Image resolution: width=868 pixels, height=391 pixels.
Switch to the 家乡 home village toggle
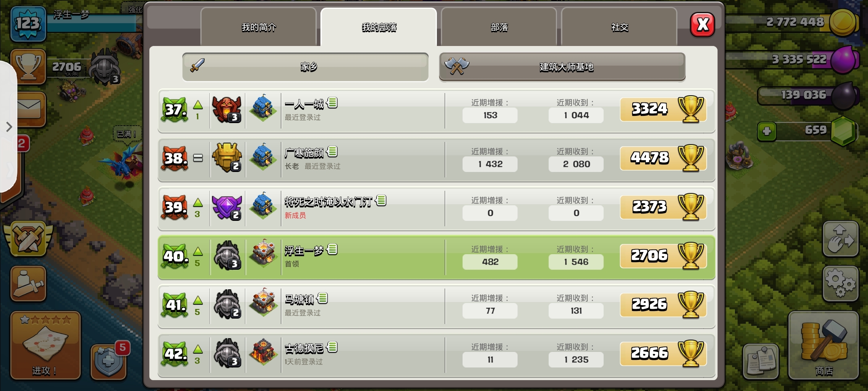(305, 67)
